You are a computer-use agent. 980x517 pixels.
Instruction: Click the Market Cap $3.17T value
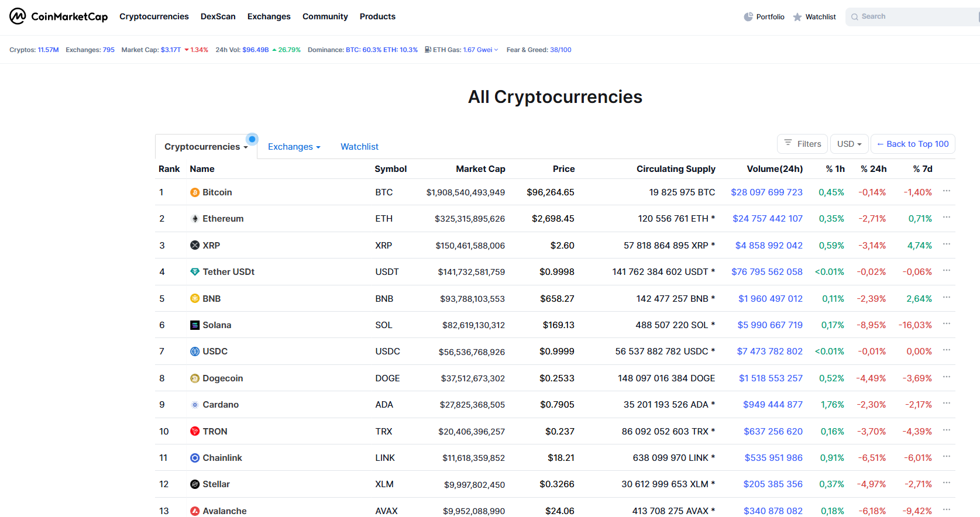(x=171, y=50)
